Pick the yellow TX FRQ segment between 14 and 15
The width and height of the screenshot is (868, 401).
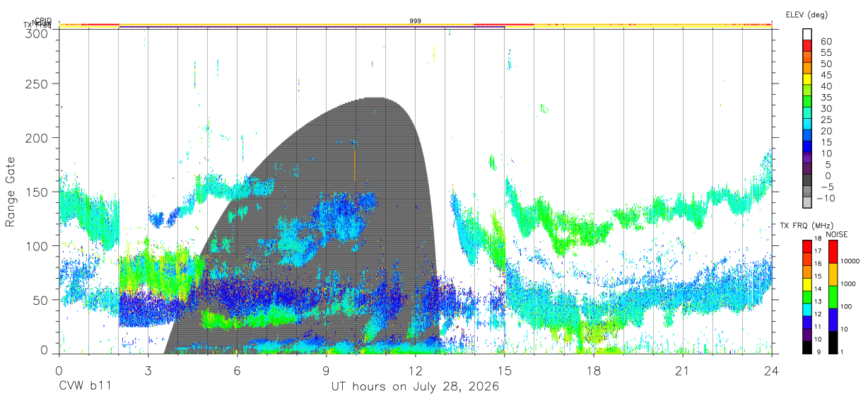807,284
